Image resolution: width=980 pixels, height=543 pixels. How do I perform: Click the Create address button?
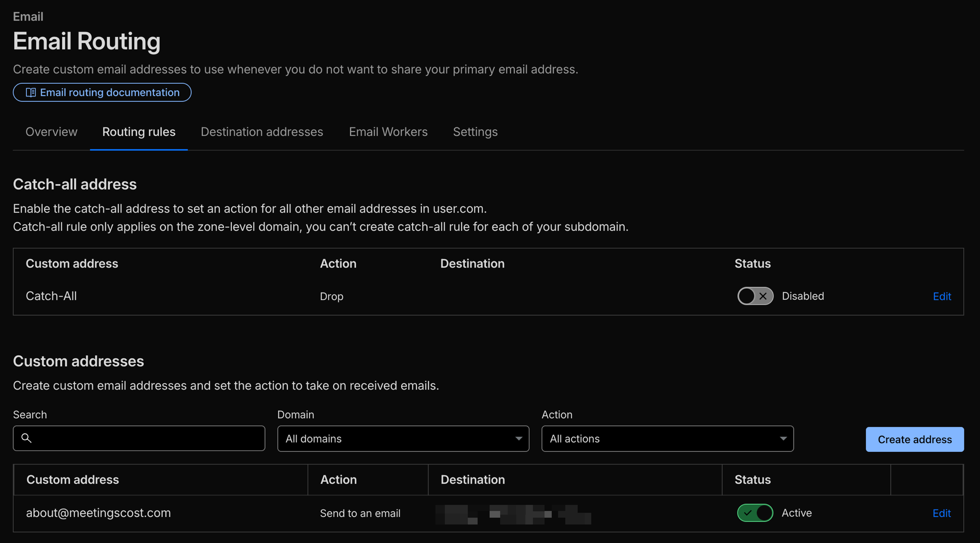(x=914, y=439)
